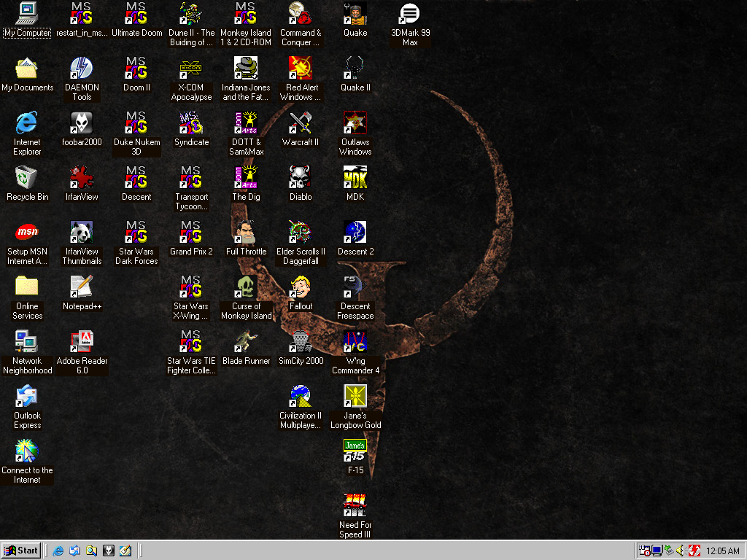Viewport: 747px width, 560px height.
Task: Click the Show Desktop Quick Launch button
Action: (x=125, y=551)
